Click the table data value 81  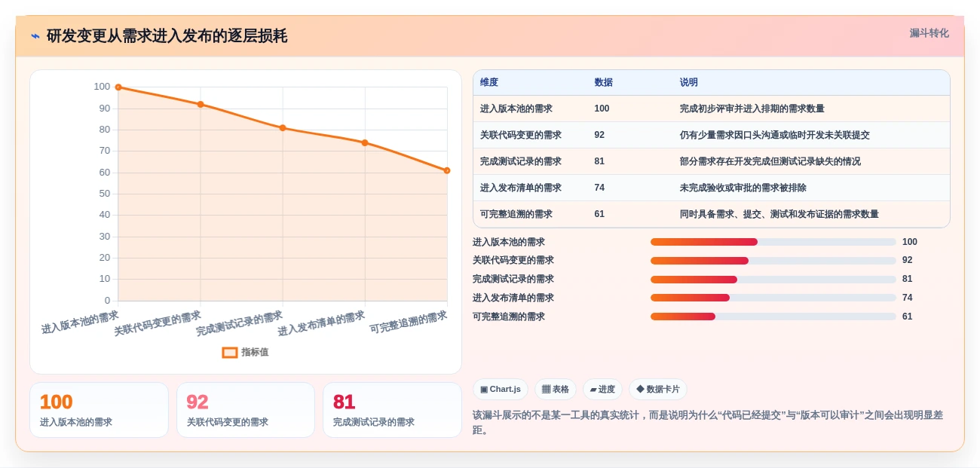pos(599,161)
